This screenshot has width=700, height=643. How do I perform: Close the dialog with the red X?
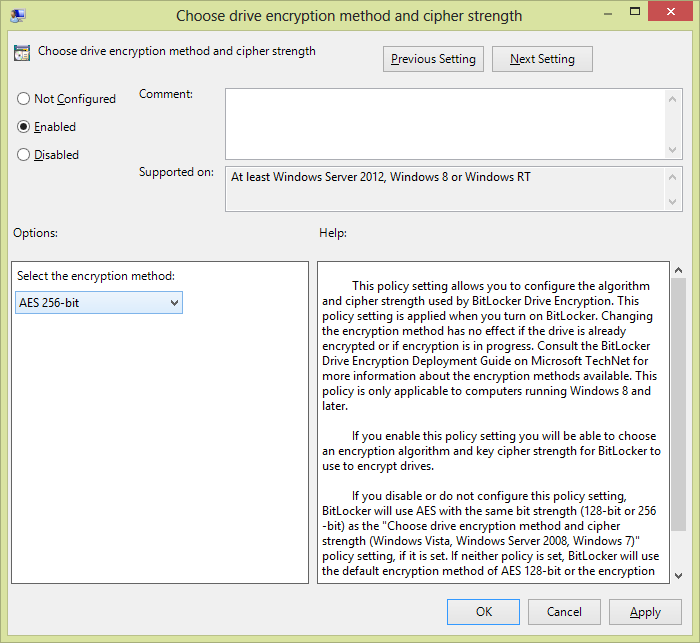(x=671, y=12)
